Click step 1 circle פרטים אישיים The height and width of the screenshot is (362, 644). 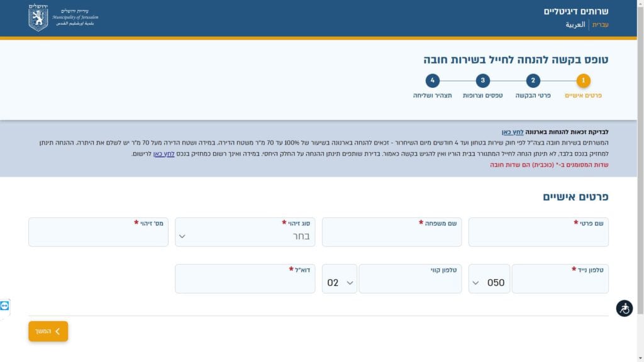pyautogui.click(x=583, y=80)
